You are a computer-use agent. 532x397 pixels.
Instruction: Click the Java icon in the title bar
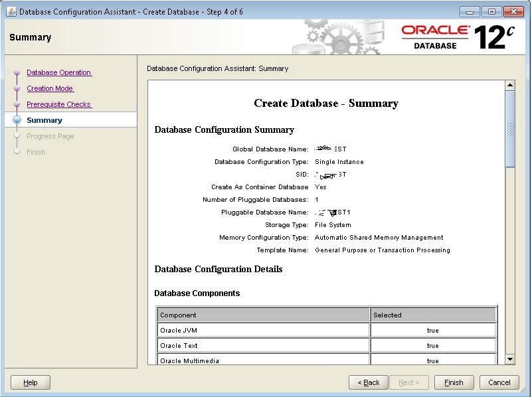click(x=11, y=11)
